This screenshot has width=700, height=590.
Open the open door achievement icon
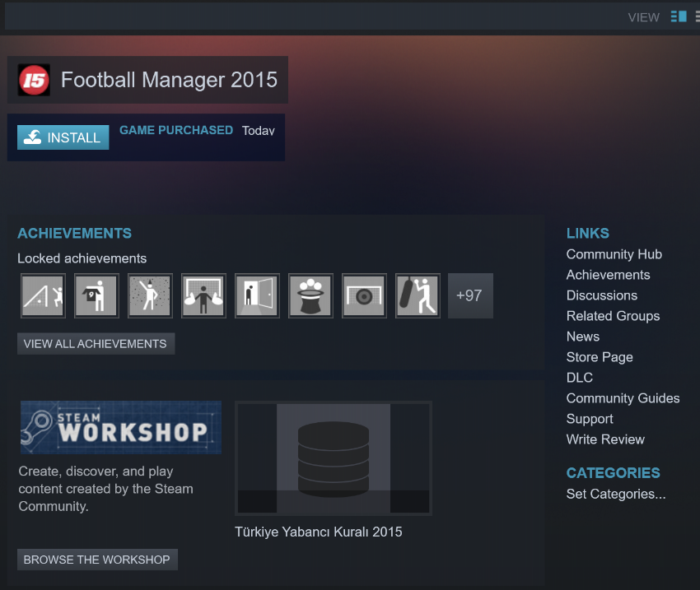tap(257, 295)
